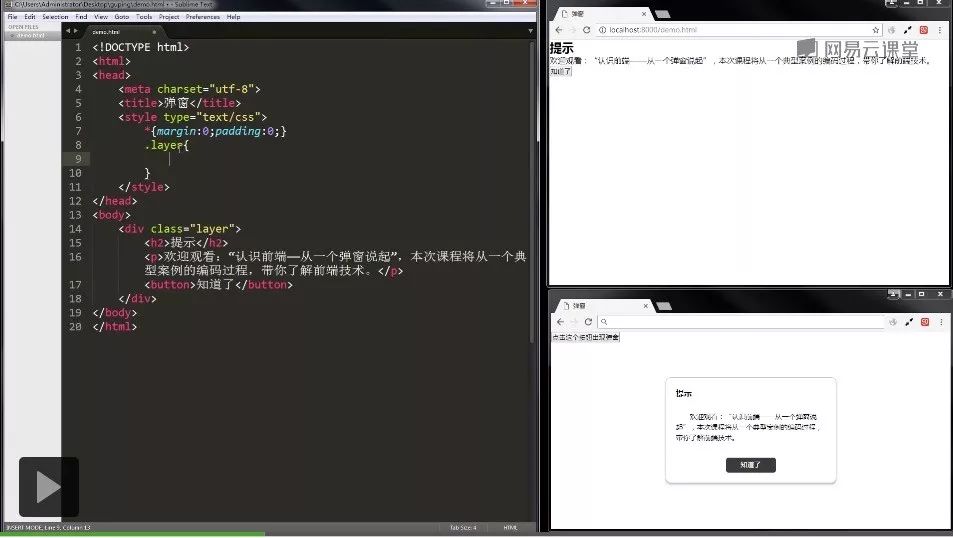The width and height of the screenshot is (953, 538).
Task: Open the View menu
Action: (101, 17)
